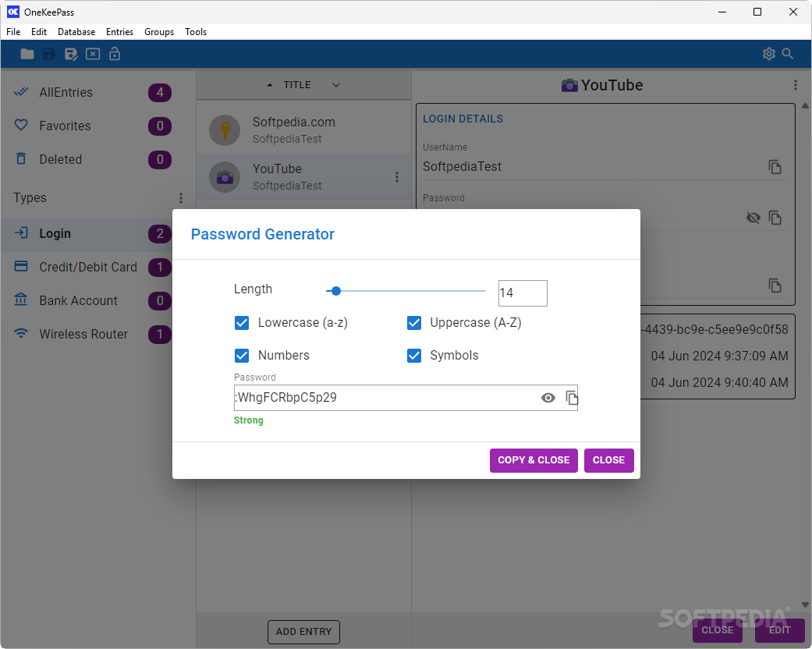
Task: Click the third copy icon in login details
Action: click(x=775, y=285)
